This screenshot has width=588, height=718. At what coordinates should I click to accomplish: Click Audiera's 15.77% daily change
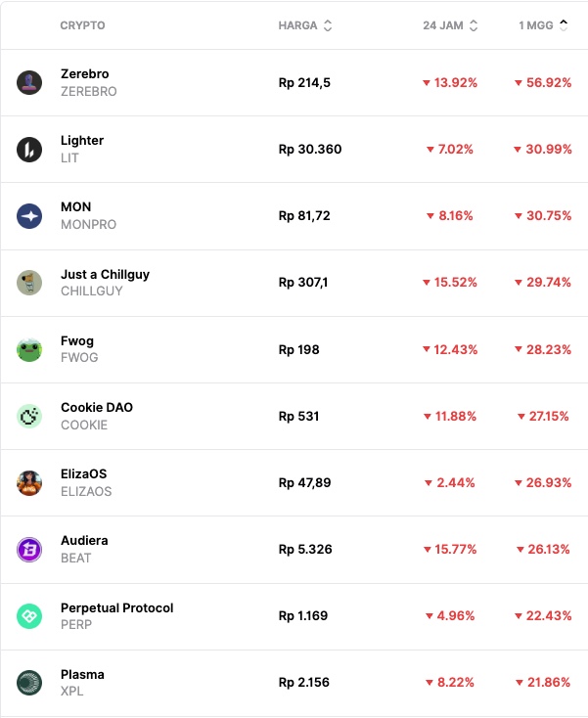click(x=450, y=550)
